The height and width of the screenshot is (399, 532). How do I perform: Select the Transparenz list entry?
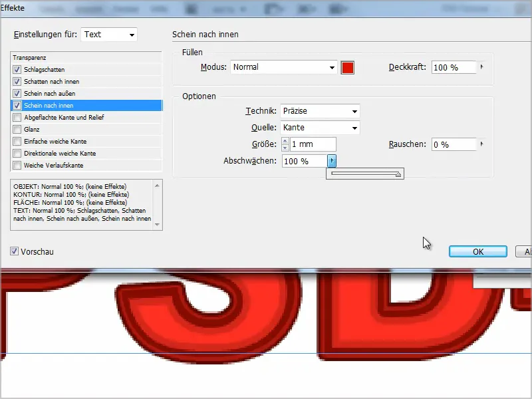(86, 58)
